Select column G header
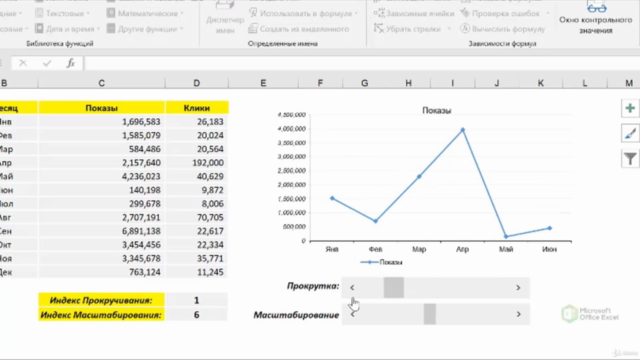This screenshot has width=640, height=360. coord(364,83)
